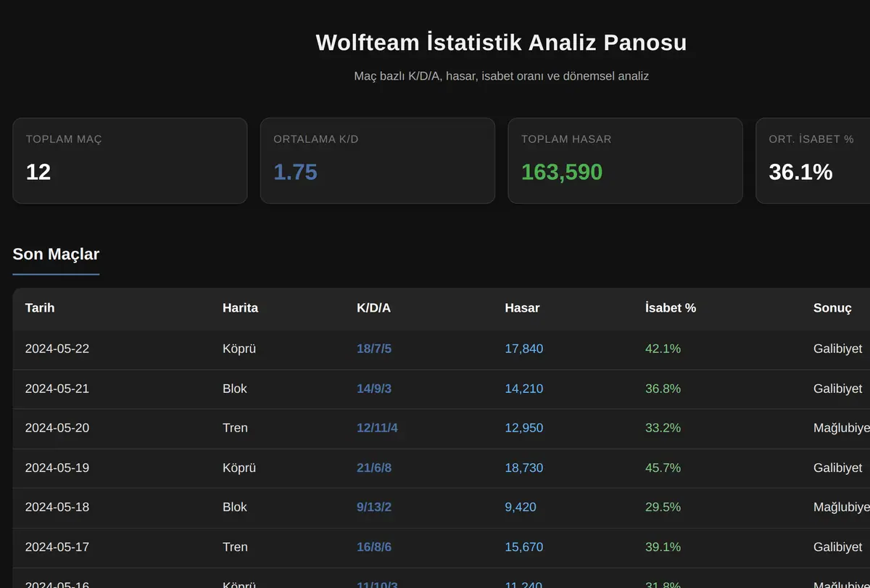Click Mağlubiyet result in the 2024-05-20 row

click(842, 428)
